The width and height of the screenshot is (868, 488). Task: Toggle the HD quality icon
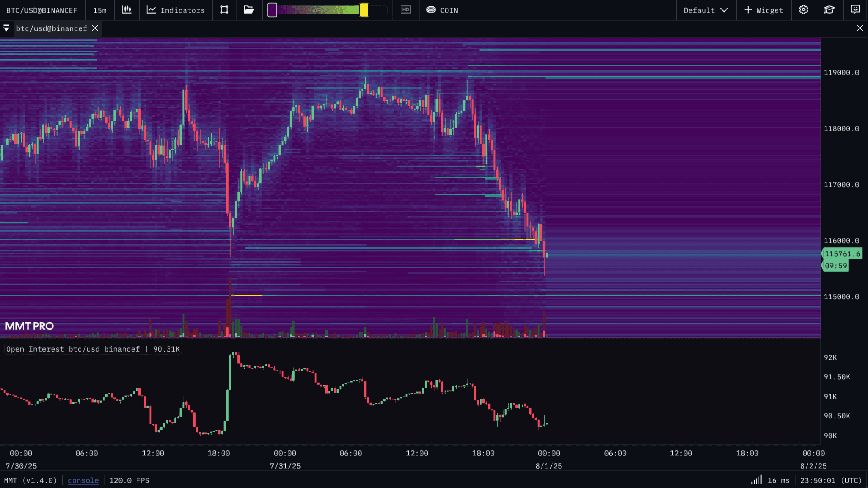[x=406, y=10]
